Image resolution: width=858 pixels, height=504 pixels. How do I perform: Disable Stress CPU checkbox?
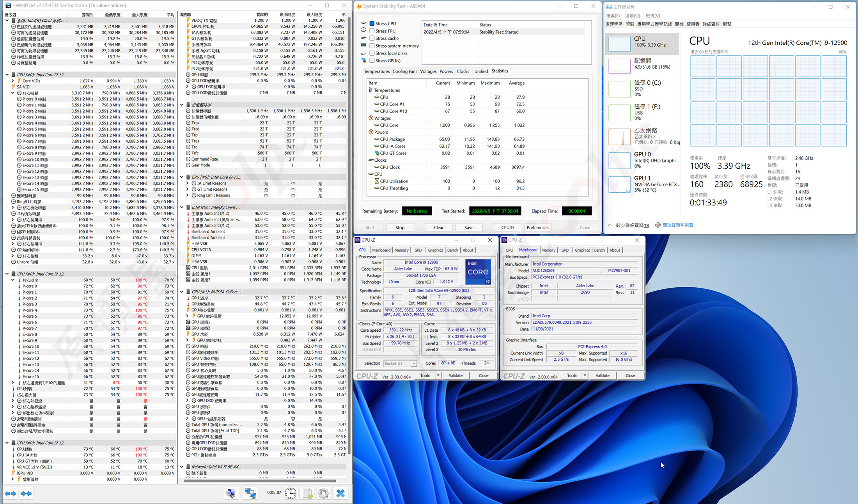pos(372,23)
